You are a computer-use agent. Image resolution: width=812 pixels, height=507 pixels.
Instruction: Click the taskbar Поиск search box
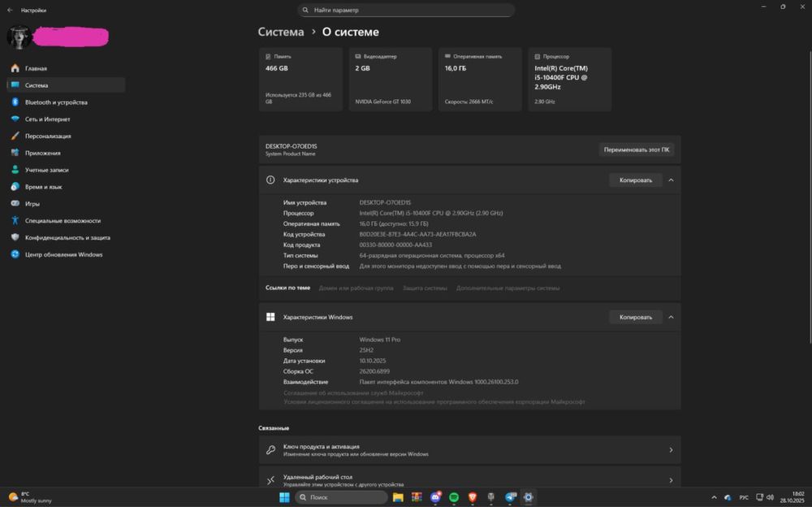click(341, 497)
